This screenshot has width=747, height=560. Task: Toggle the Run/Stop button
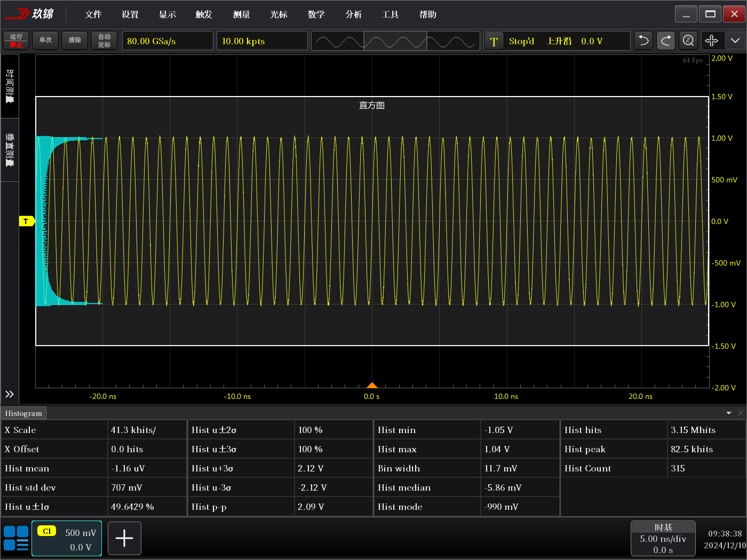(x=16, y=41)
